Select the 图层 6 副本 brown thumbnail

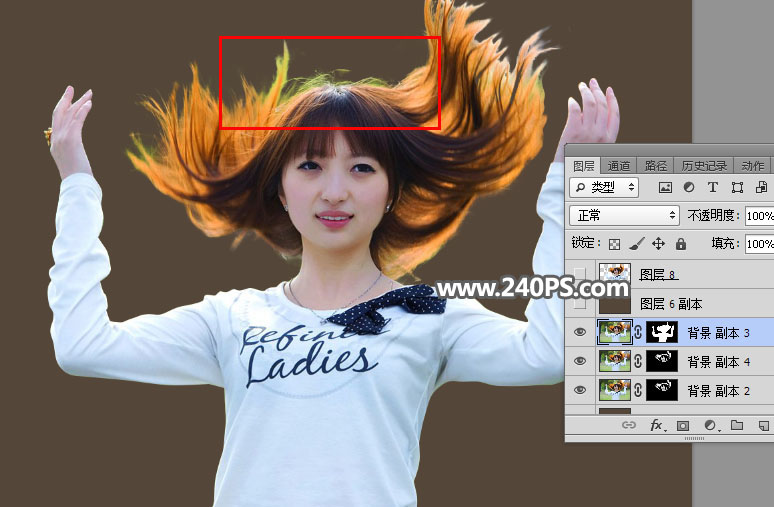[x=615, y=303]
